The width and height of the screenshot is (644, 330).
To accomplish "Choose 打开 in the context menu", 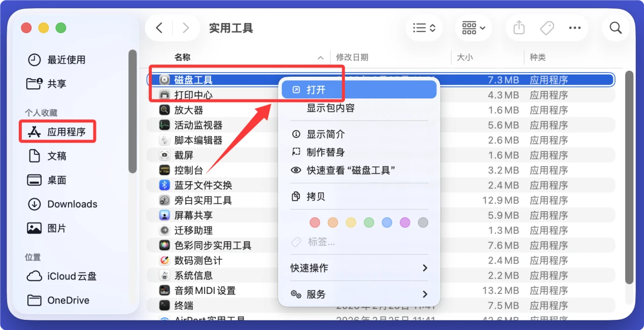I will (359, 90).
